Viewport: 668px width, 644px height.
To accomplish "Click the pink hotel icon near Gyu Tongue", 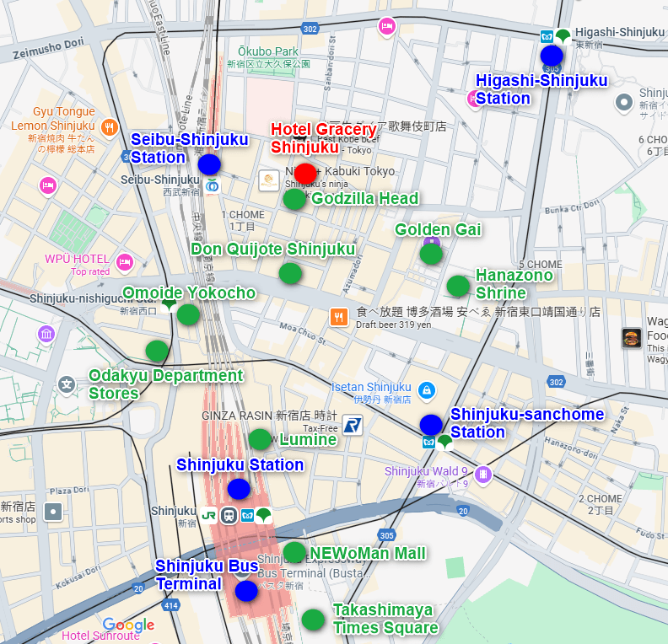I will point(48,186).
